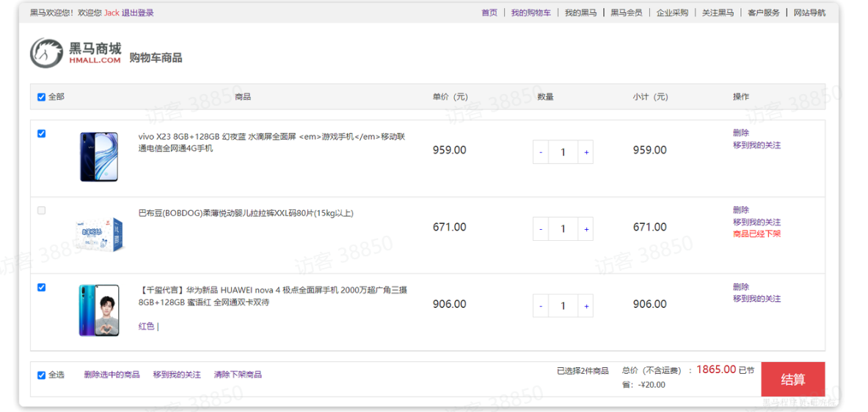Uncheck the vivo X23 item checkbox
The image size is (868, 412).
(41, 134)
